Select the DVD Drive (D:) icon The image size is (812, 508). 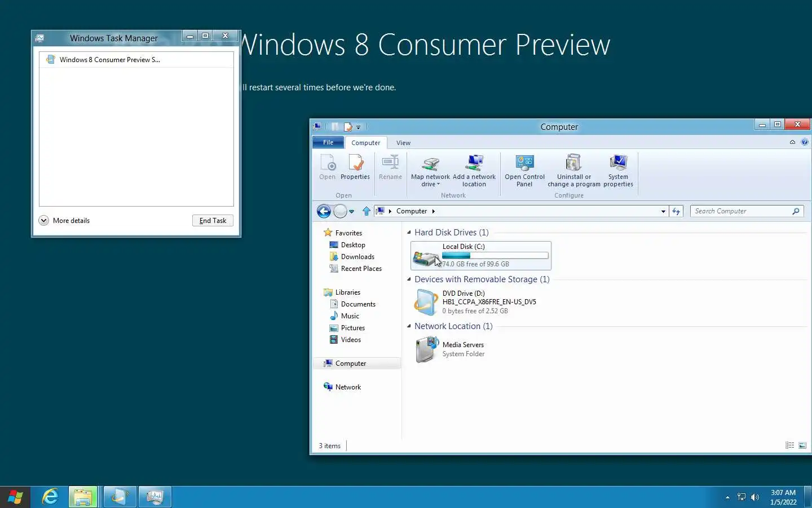(426, 302)
